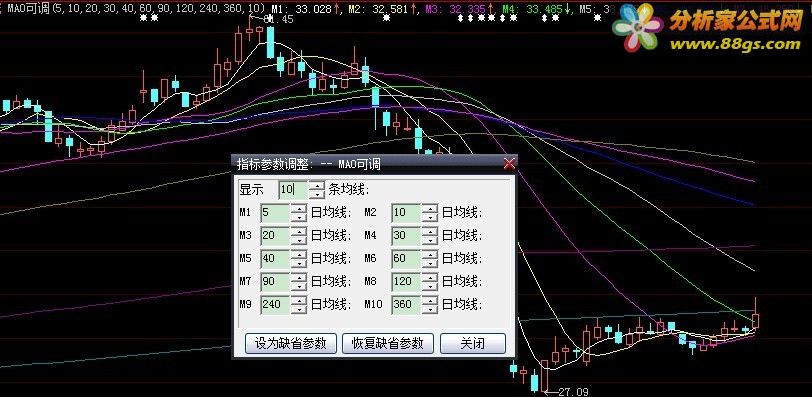Screen dimensions: 812x397
Task: Increase the M1 period with the up arrow
Action: tap(299, 208)
